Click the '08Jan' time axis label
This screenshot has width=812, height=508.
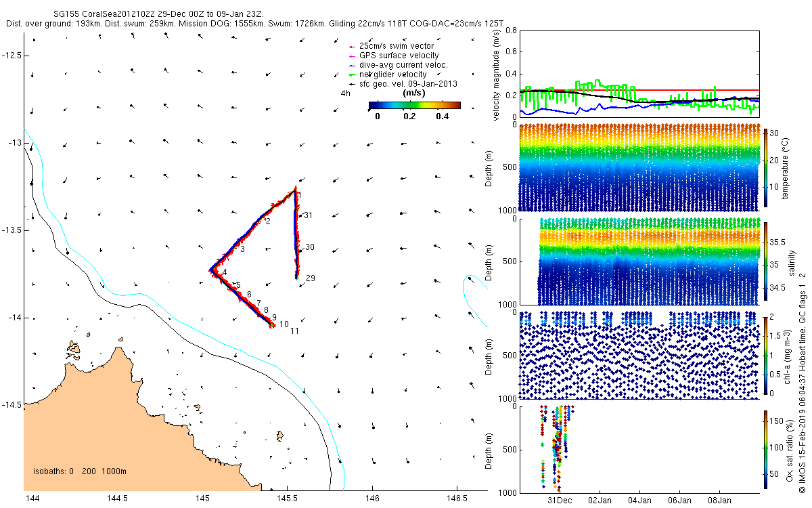pyautogui.click(x=719, y=501)
